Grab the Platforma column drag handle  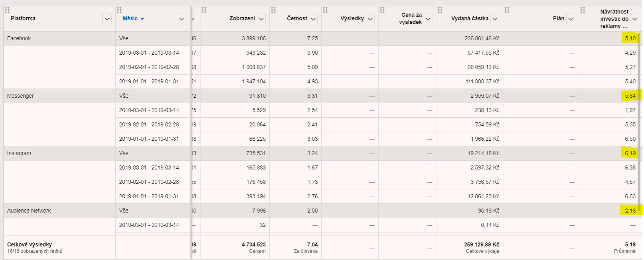click(7, 10)
